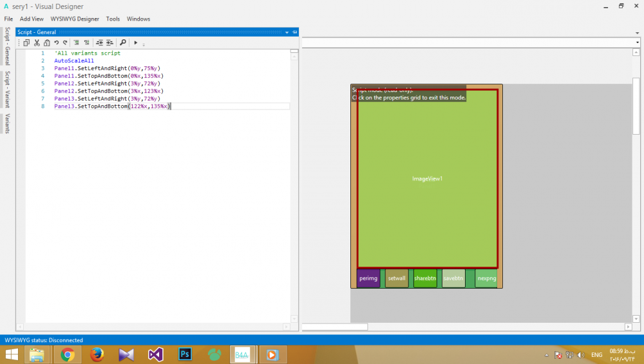This screenshot has width=644, height=364.
Task: Select ImageView1 in the designer preview
Action: click(x=428, y=178)
